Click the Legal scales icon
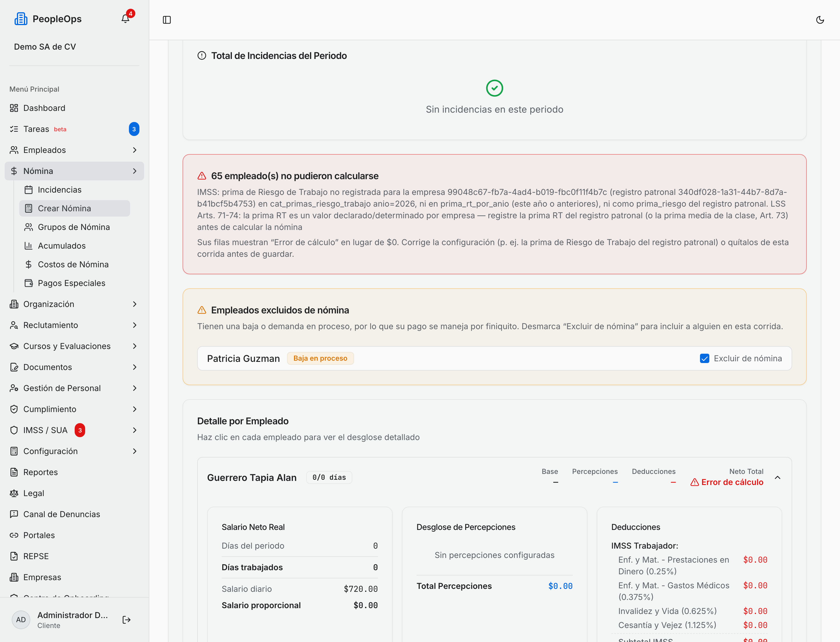This screenshot has width=840, height=642. [x=14, y=493]
